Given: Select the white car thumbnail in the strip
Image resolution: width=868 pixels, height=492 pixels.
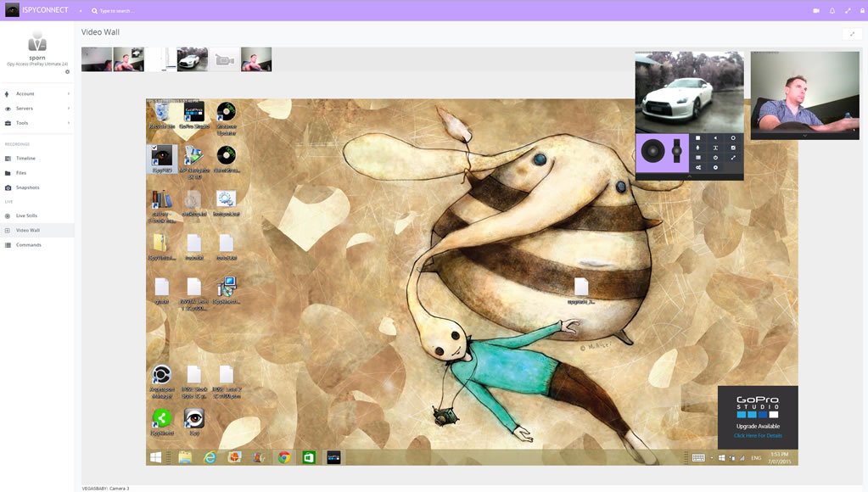Looking at the screenshot, I should click(193, 59).
